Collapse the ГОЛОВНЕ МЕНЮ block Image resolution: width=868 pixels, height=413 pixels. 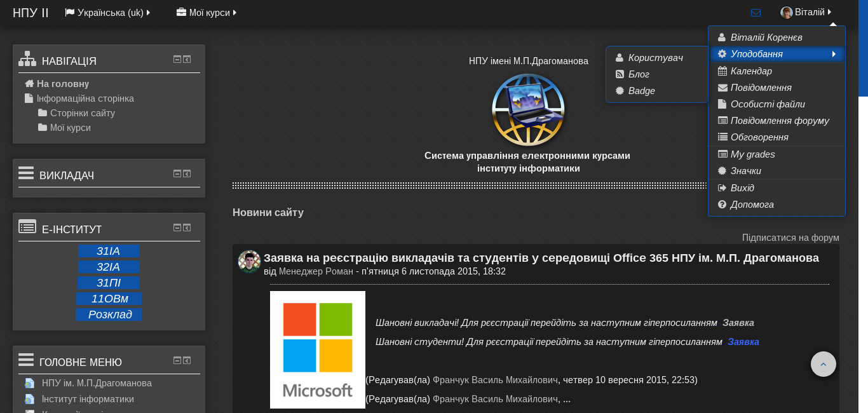click(x=176, y=360)
